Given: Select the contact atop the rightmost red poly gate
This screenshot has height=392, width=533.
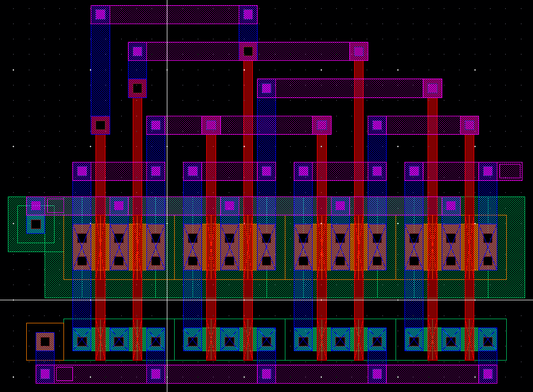Looking at the screenshot, I should (470, 125).
